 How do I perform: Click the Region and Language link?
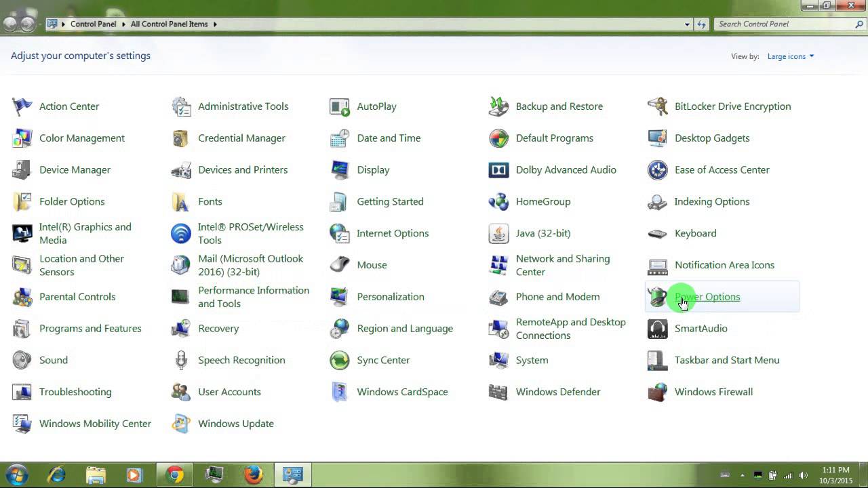[405, 329]
